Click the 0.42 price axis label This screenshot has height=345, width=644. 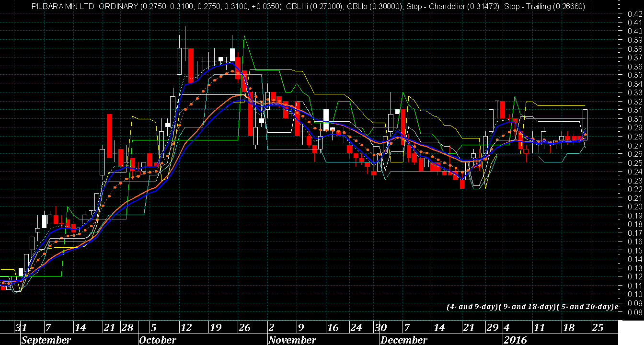(x=634, y=14)
